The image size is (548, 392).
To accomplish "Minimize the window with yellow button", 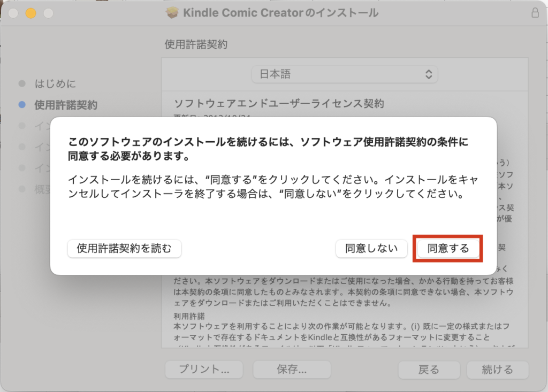I will (31, 12).
